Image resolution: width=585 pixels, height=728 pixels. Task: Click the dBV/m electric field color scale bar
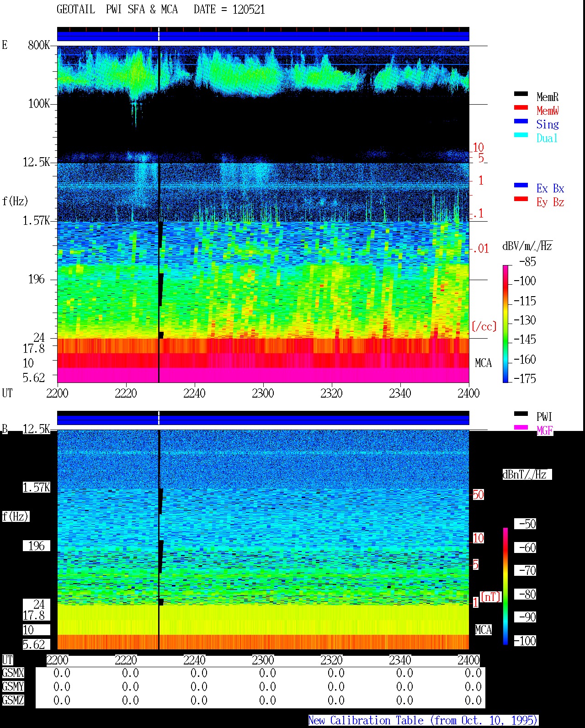coord(505,324)
